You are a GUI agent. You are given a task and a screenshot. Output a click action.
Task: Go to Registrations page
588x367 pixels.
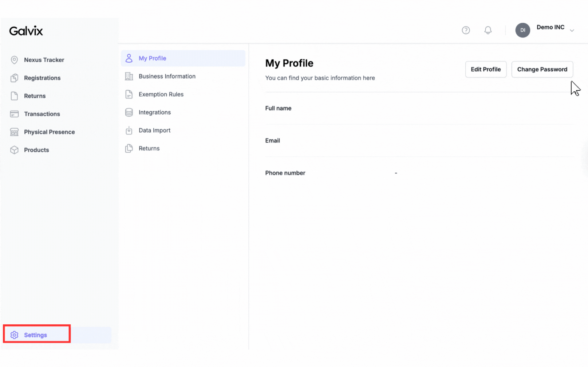pyautogui.click(x=42, y=78)
